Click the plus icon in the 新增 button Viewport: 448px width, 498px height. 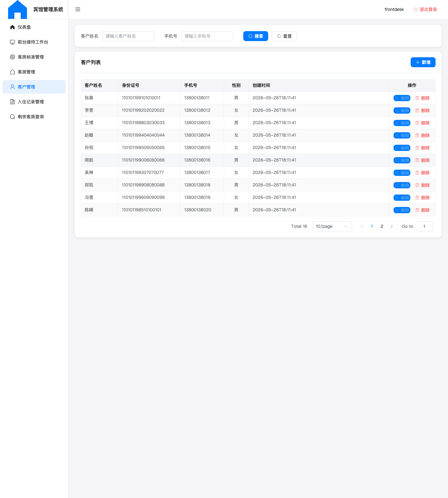tap(418, 62)
